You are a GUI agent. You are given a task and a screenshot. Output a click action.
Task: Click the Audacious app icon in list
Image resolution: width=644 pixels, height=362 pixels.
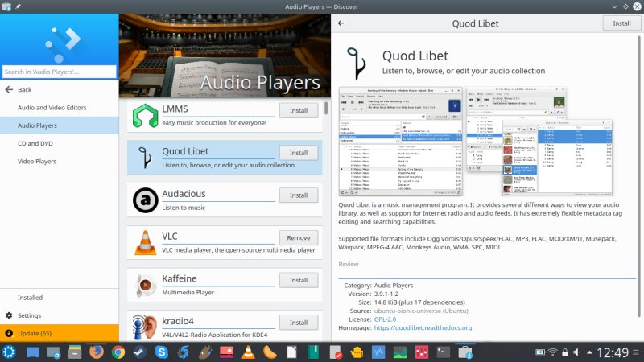click(x=144, y=200)
